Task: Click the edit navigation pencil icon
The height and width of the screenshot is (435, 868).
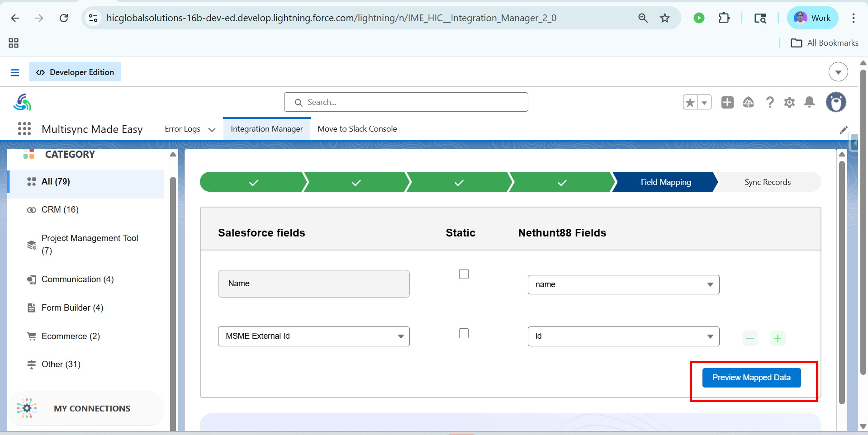Action: click(x=844, y=130)
